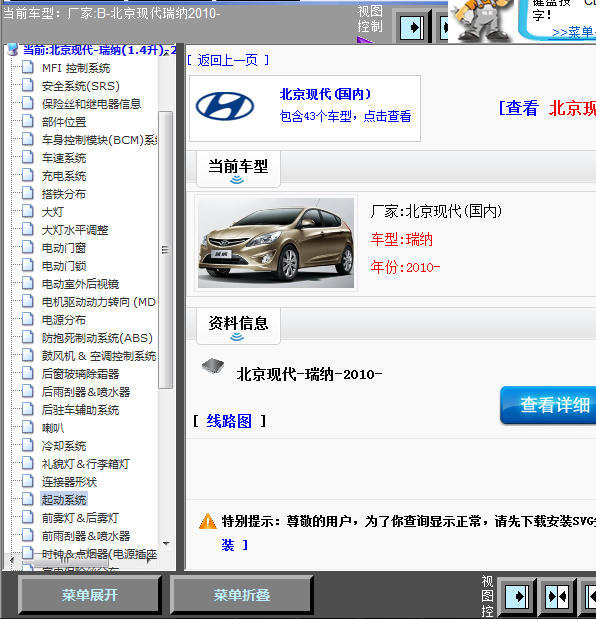Open 车身控制模块(BCM) system entry
This screenshot has width=596, height=619.
coord(99,140)
